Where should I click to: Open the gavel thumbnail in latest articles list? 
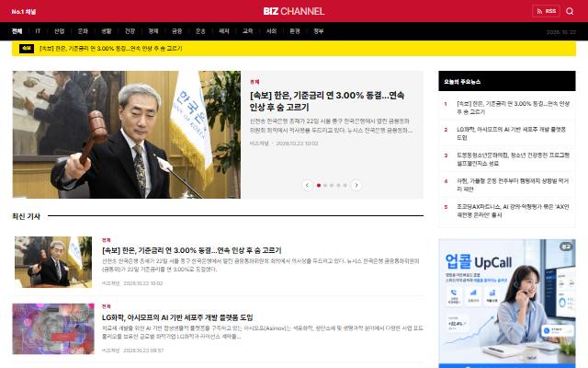click(x=53, y=262)
